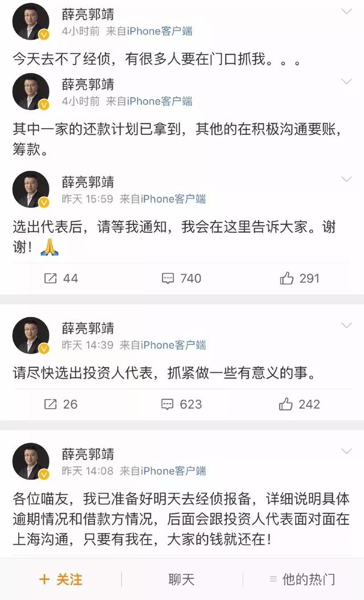Image resolution: width=364 pixels, height=600 pixels.
Task: Open avatar of the topmost post
Action: tap(31, 22)
